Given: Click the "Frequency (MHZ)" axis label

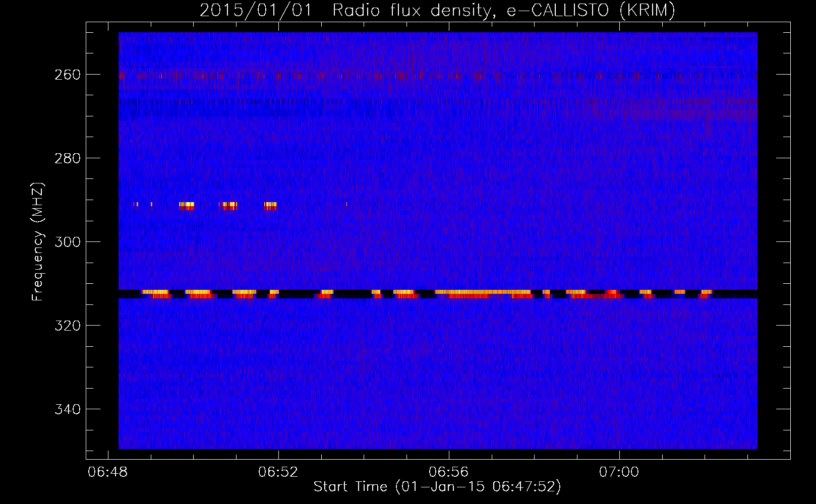Looking at the screenshot, I should click(38, 242).
